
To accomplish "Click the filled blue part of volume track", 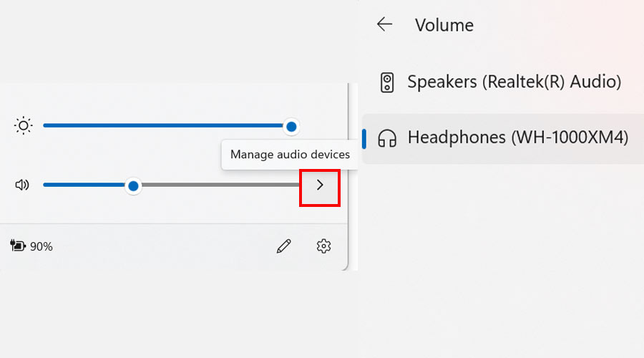I will coord(84,185).
